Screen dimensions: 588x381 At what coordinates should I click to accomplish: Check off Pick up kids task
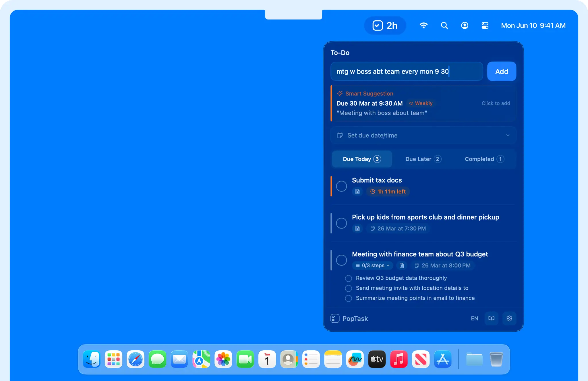point(341,223)
